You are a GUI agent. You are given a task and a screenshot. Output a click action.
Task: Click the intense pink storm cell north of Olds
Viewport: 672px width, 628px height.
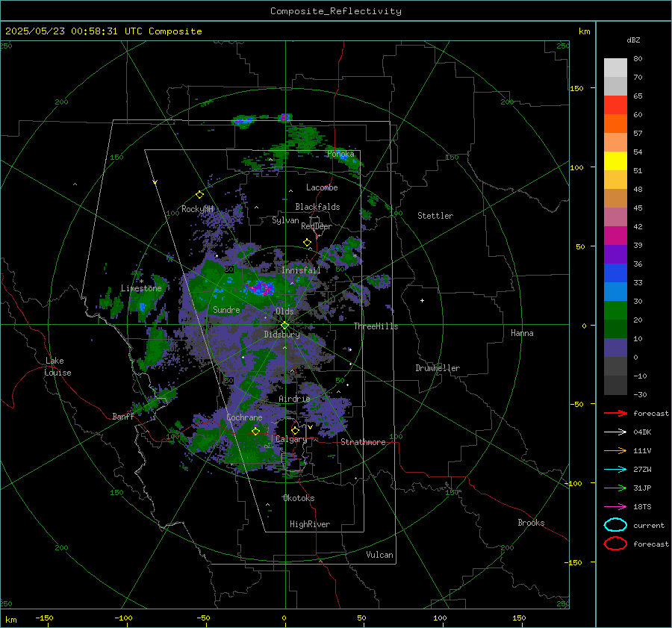point(260,287)
